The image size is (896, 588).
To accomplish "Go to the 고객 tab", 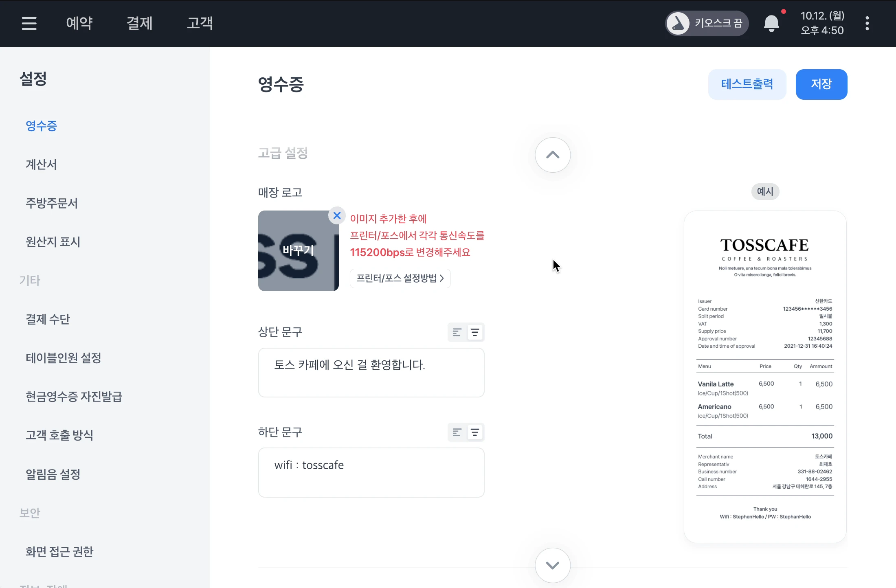I will click(200, 23).
